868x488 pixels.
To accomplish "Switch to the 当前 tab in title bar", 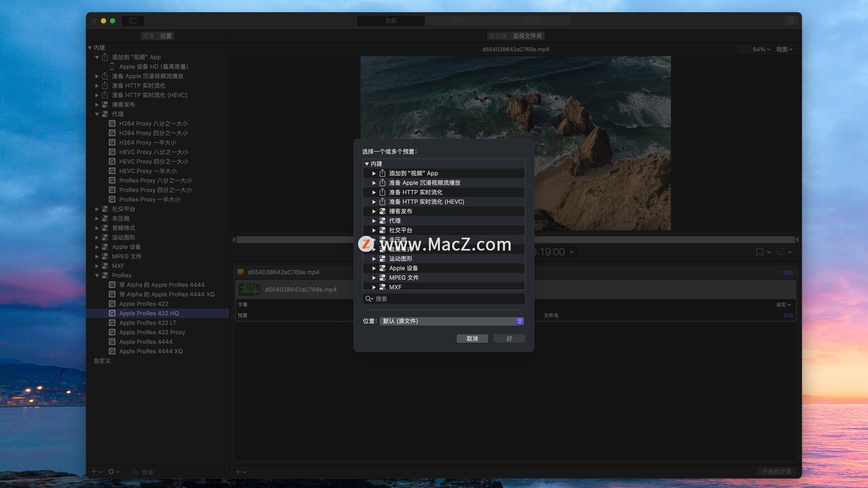I will click(391, 21).
